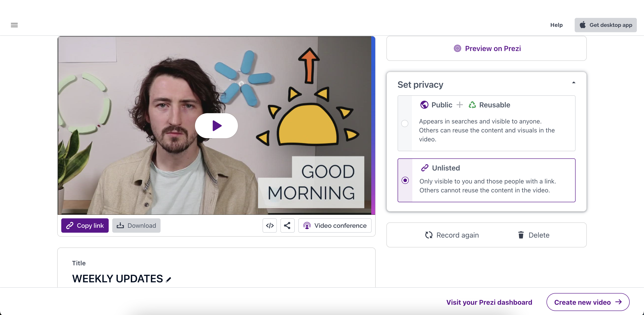Select the Unlisted radio button
The height and width of the screenshot is (315, 644).
coord(405,180)
